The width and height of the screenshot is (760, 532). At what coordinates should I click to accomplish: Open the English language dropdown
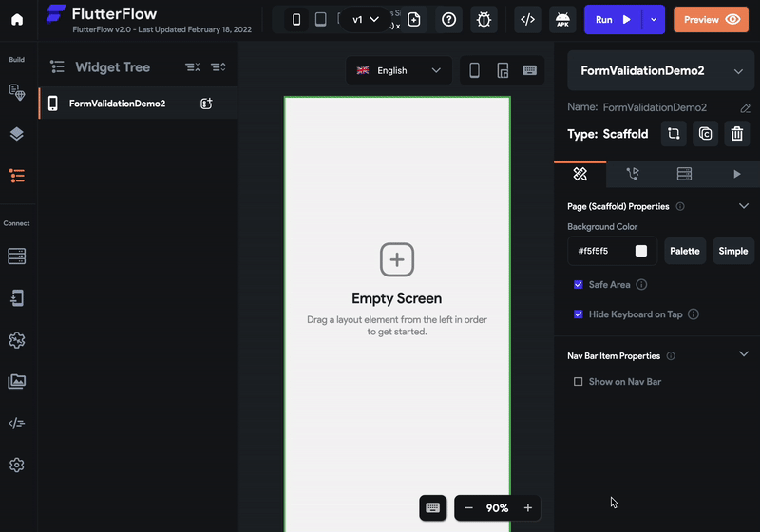click(399, 70)
